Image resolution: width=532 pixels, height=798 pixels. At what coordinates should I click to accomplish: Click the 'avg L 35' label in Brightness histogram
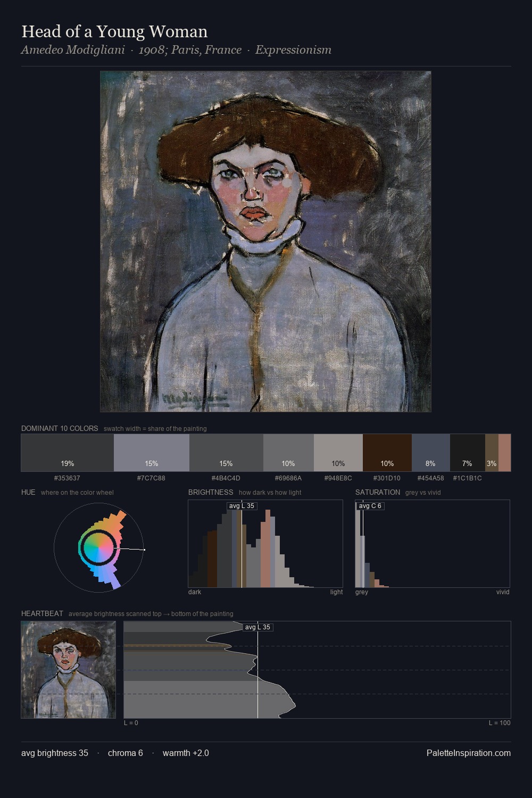point(242,506)
